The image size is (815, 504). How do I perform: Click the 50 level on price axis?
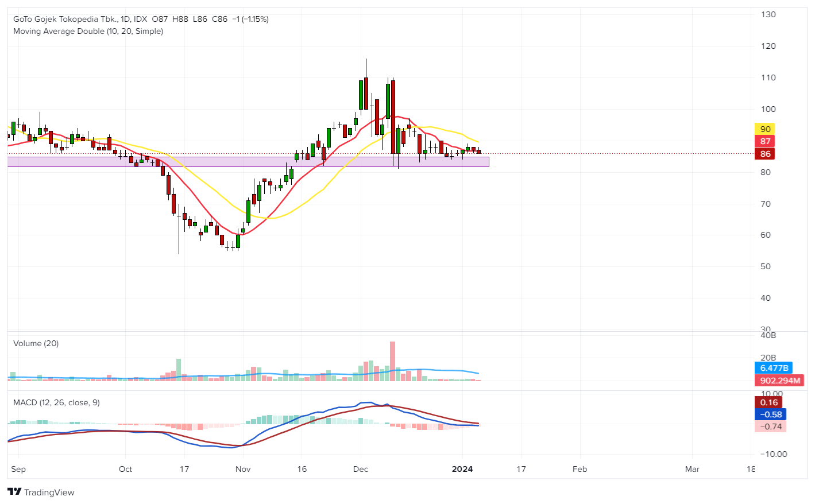click(x=766, y=266)
